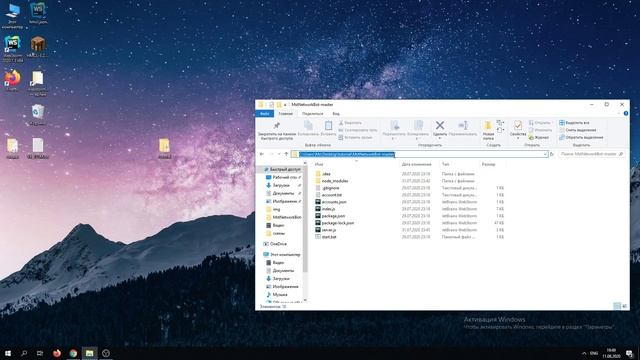This screenshot has width=640, height=360.
Task: Click the refresh icon beside the address bar
Action: [x=552, y=154]
